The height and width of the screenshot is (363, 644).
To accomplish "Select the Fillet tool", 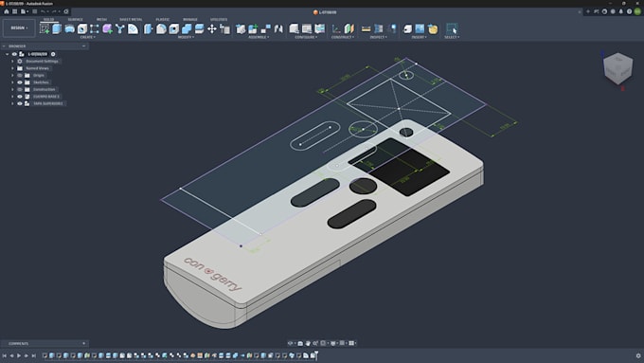I will [161, 28].
